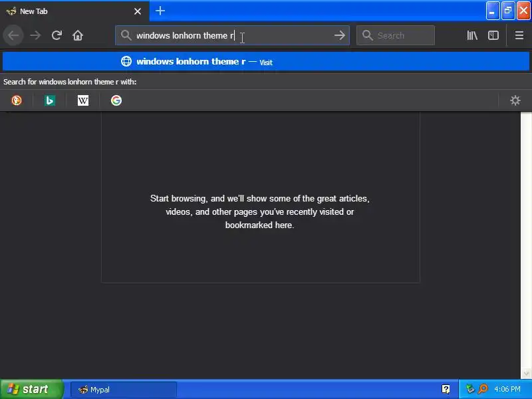Open search settings gear icon
The width and height of the screenshot is (532, 399).
click(515, 100)
